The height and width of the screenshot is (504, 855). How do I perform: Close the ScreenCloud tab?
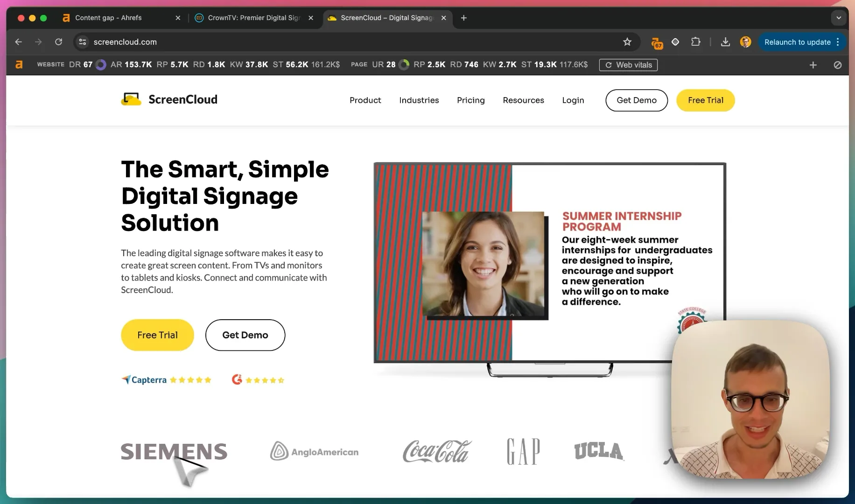pos(444,18)
